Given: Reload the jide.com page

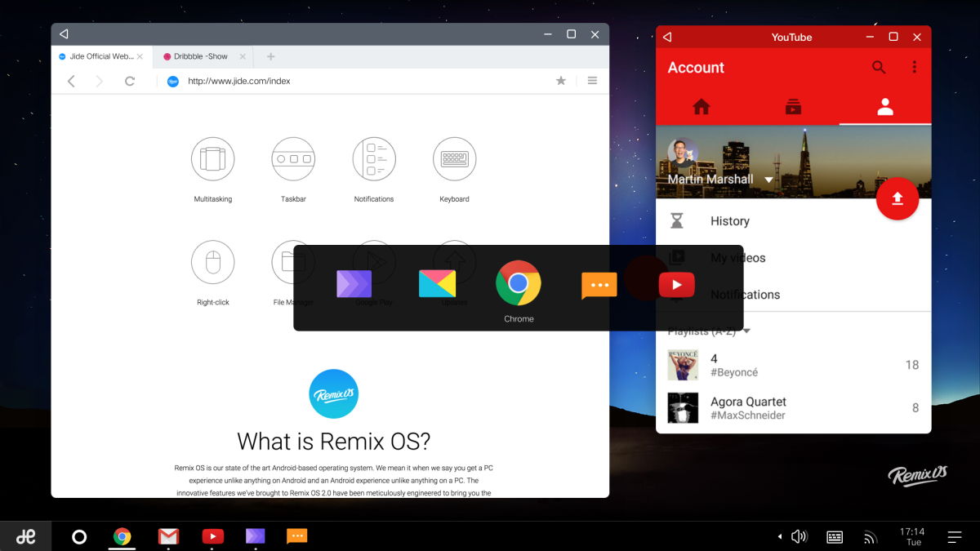Looking at the screenshot, I should [x=129, y=81].
